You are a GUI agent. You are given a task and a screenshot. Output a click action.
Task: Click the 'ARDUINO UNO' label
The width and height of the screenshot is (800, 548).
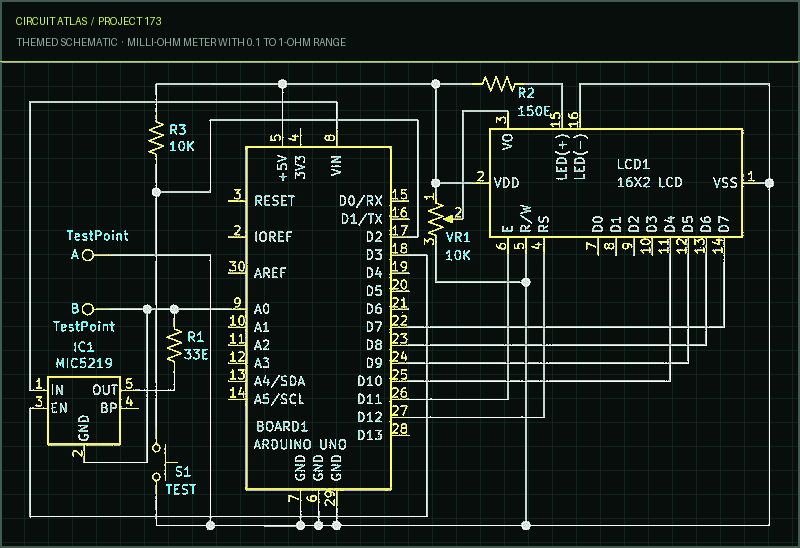pyautogui.click(x=300, y=444)
